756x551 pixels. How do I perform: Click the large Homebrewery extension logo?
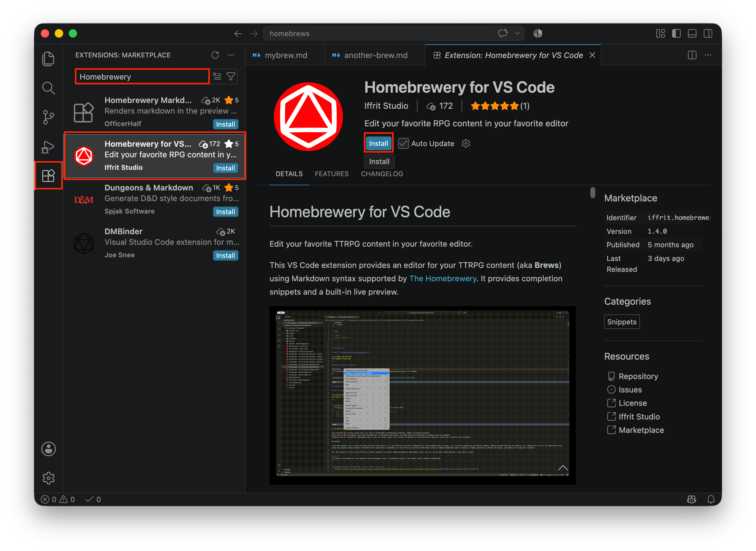[308, 117]
